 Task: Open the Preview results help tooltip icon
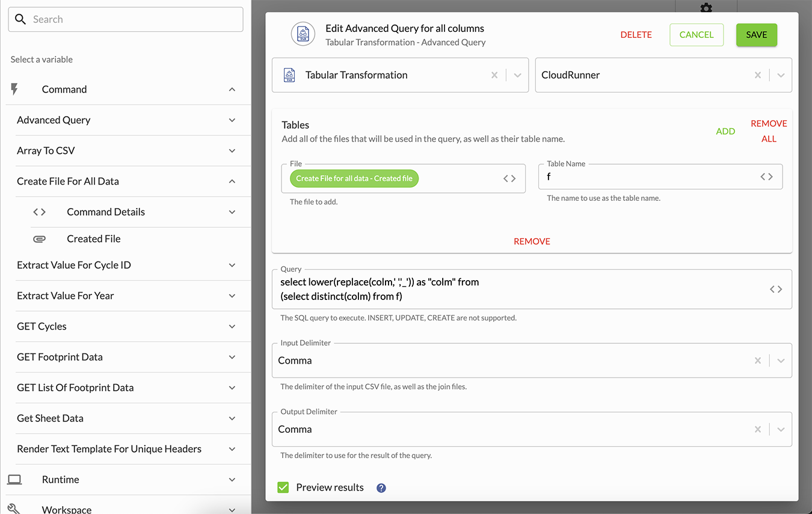(x=381, y=488)
